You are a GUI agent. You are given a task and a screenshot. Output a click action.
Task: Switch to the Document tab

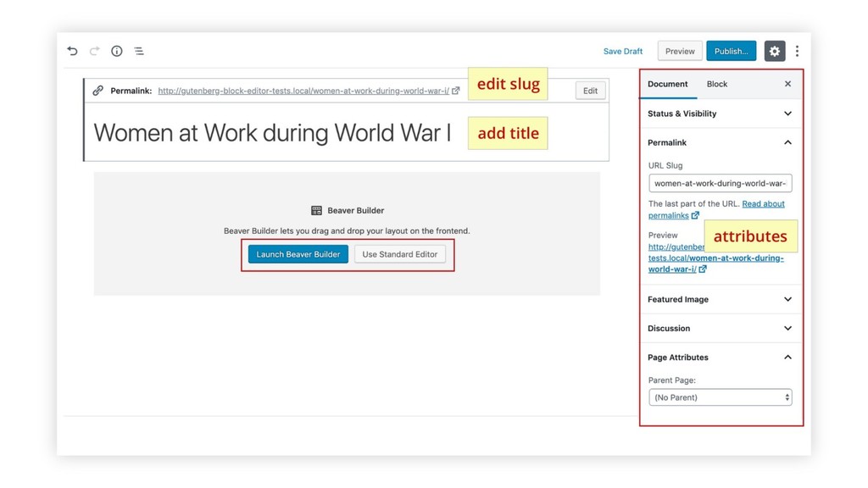[668, 84]
